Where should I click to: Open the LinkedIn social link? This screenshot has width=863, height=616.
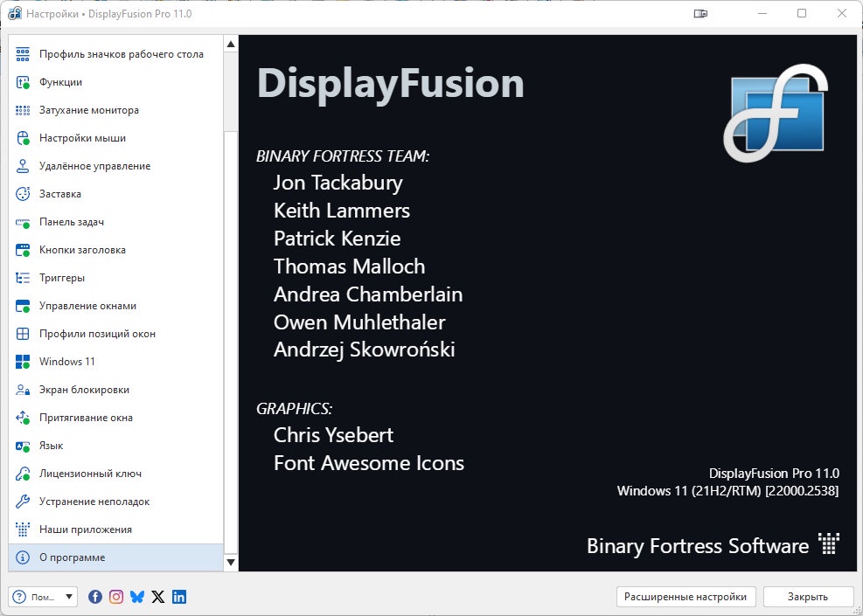click(x=179, y=597)
